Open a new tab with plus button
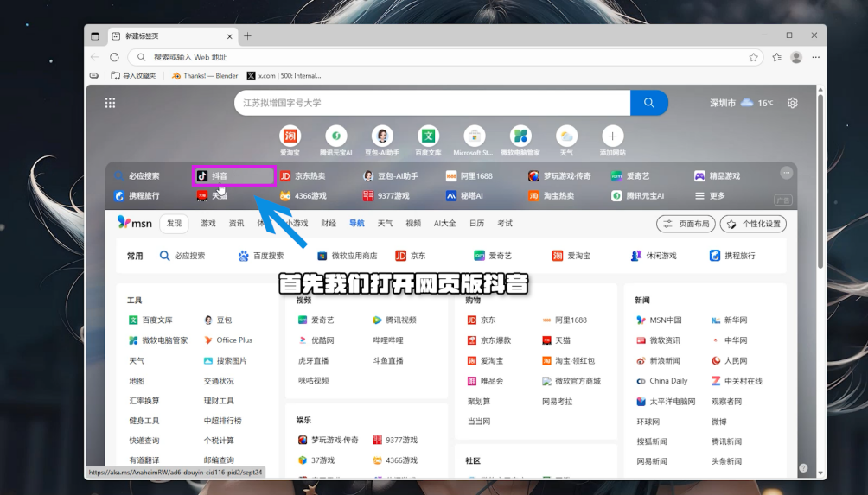 click(x=247, y=36)
